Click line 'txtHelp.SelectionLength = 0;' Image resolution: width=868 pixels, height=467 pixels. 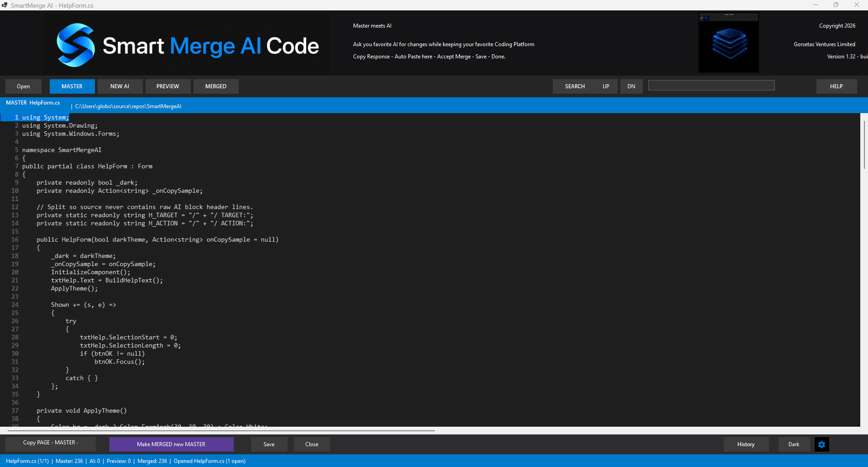coord(130,346)
